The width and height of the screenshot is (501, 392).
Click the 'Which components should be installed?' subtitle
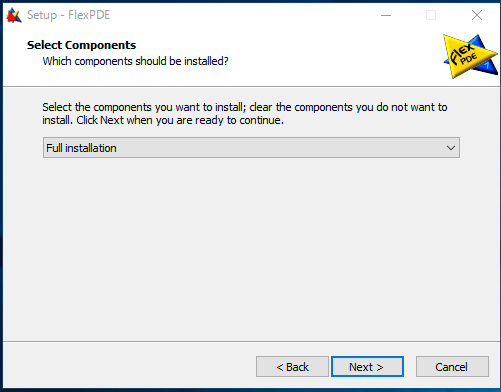point(135,61)
